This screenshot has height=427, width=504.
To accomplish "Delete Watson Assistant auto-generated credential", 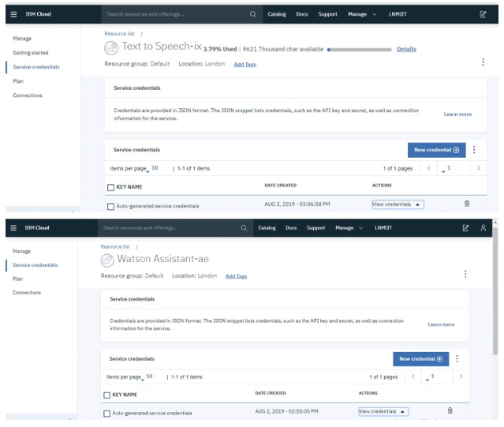I will (x=450, y=410).
